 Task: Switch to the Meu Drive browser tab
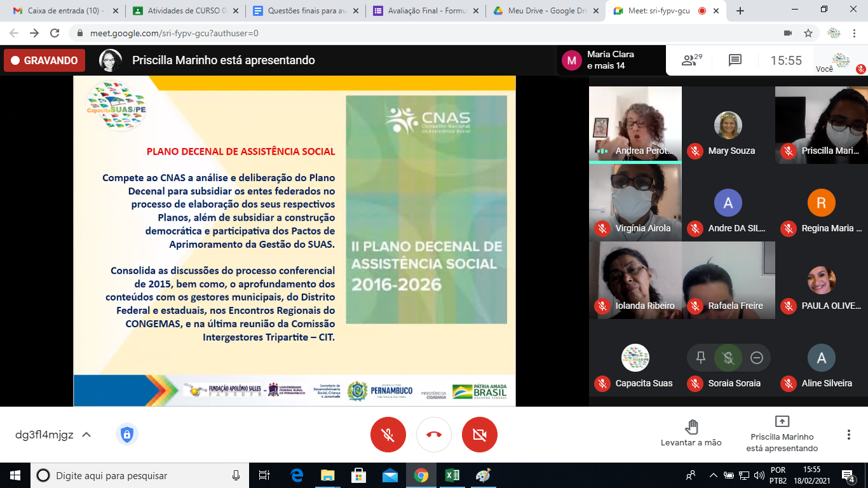tap(545, 11)
